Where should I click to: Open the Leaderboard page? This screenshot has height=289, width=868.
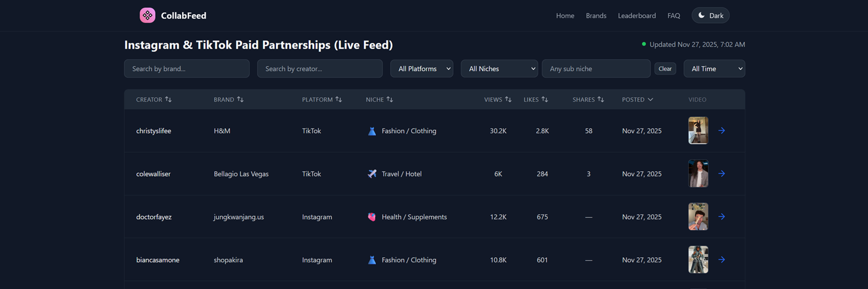pyautogui.click(x=637, y=16)
